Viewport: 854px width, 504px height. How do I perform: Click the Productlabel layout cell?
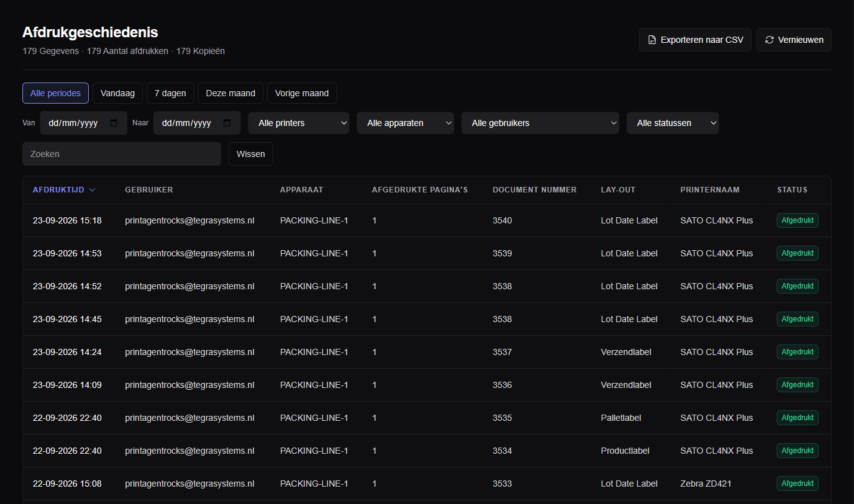pos(625,451)
